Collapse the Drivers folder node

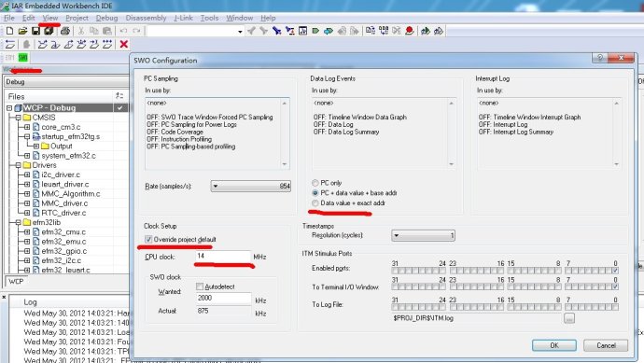[x=18, y=165]
